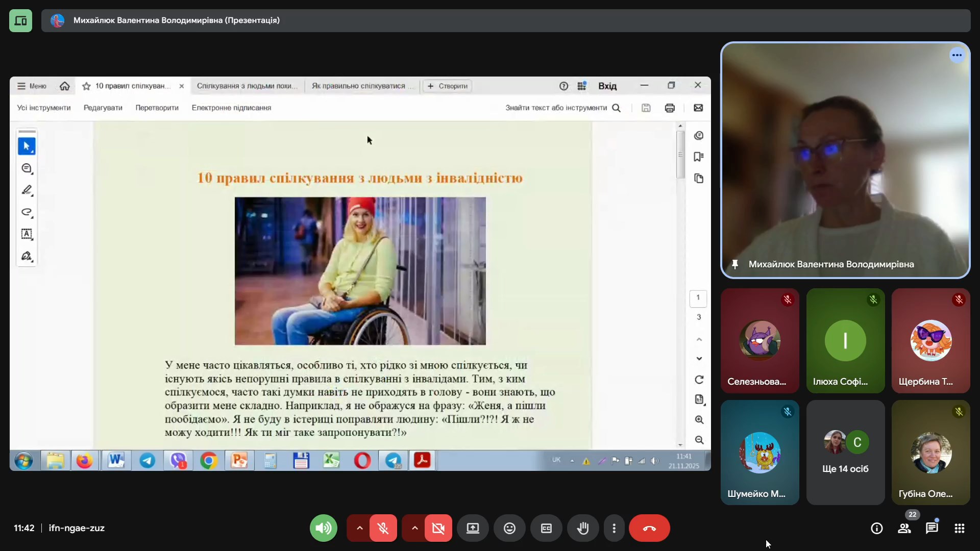The height and width of the screenshot is (551, 980).
Task: Click the audio output speaker button
Action: (323, 528)
